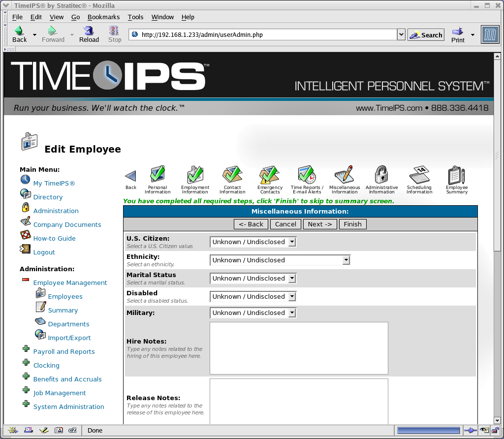This screenshot has width=504, height=439.
Task: Open the Scheduling Information calendar icon
Action: [x=419, y=174]
